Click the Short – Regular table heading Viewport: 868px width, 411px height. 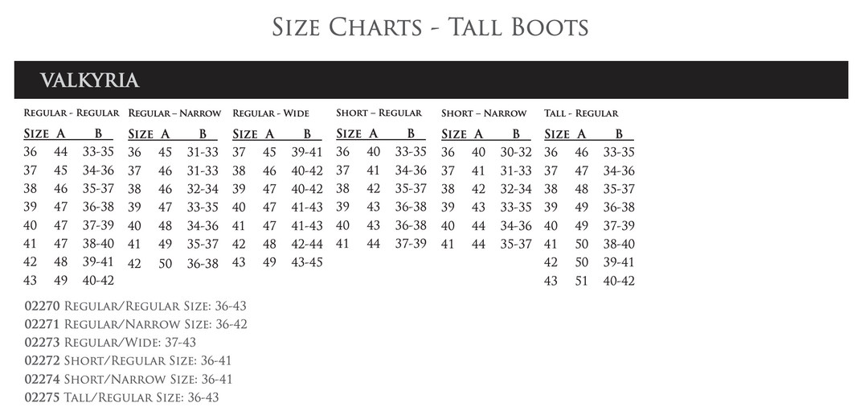[379, 113]
